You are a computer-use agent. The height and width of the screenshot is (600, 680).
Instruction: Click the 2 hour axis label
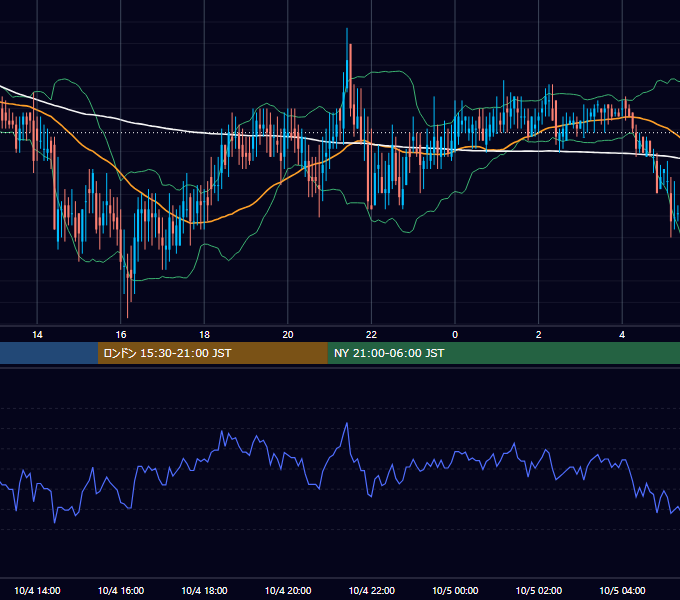click(538, 335)
